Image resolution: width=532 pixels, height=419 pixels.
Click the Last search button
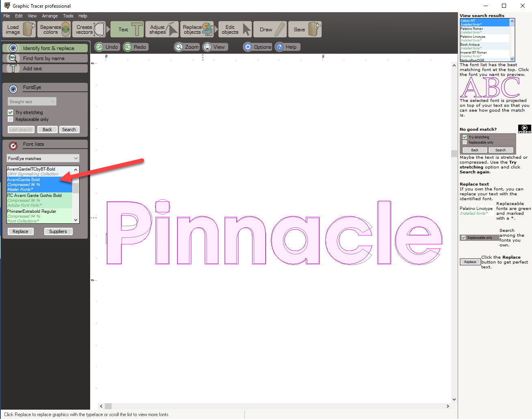21,130
